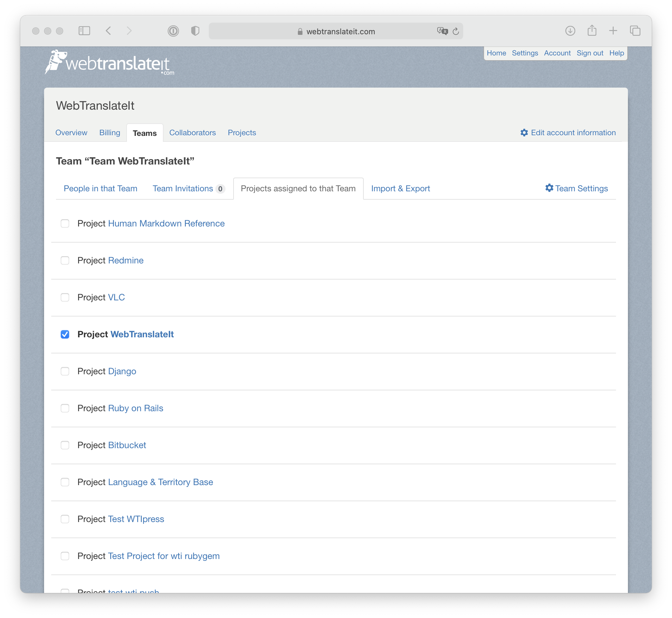The height and width of the screenshot is (618, 672).
Task: Open the Team Invitations tab
Action: [183, 189]
